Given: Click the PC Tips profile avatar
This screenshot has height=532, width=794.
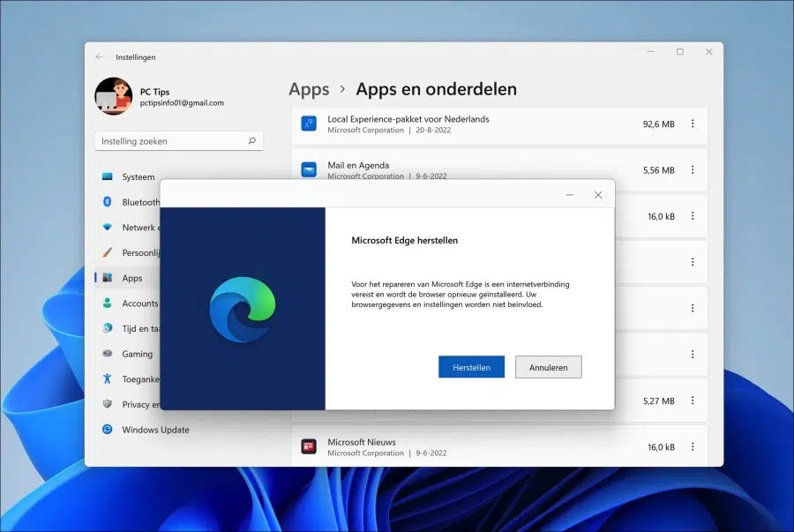Looking at the screenshot, I should [114, 96].
